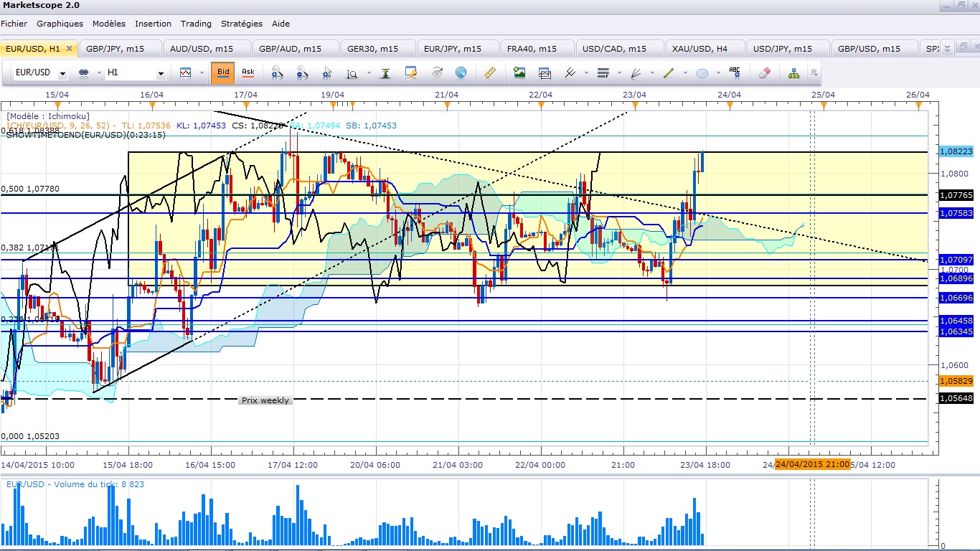Select the eraser tool in toolbar
The width and height of the screenshot is (980, 551).
click(764, 73)
